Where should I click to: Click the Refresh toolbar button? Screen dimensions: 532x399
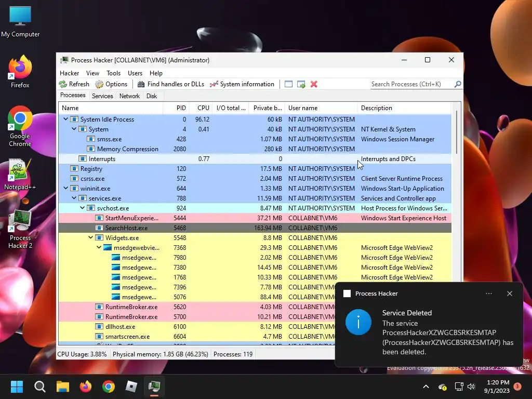point(74,84)
